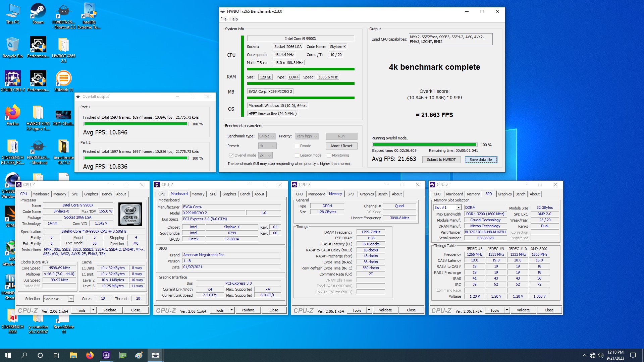Open HWBOTx26... Shortcut 2.3 desktop icon
Image resolution: width=644 pixels, height=362 pixels.
[x=63, y=16]
